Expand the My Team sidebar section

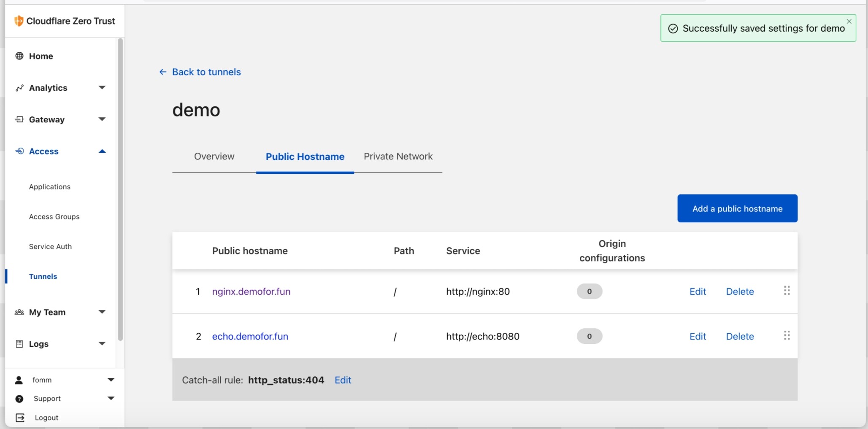pyautogui.click(x=102, y=312)
